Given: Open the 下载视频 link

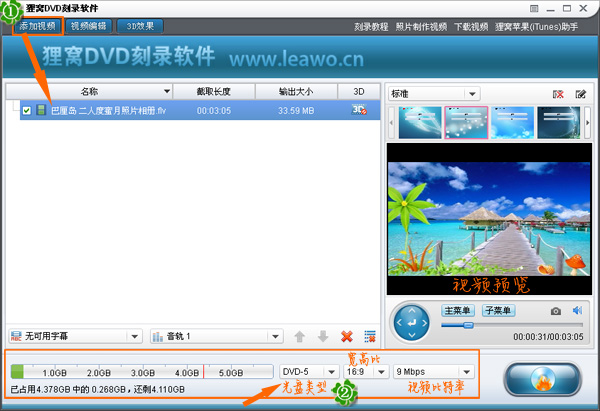Looking at the screenshot, I should tap(471, 27).
